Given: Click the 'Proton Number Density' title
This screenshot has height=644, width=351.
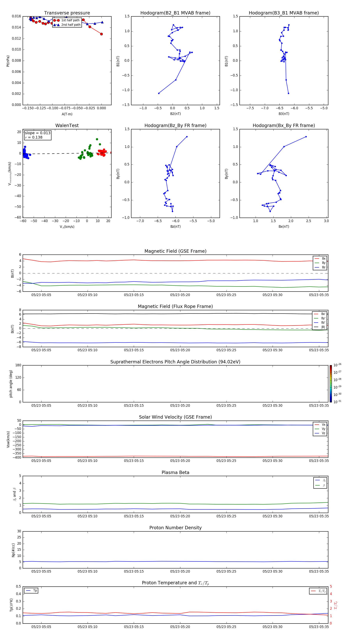Looking at the screenshot, I should (x=175, y=528).
